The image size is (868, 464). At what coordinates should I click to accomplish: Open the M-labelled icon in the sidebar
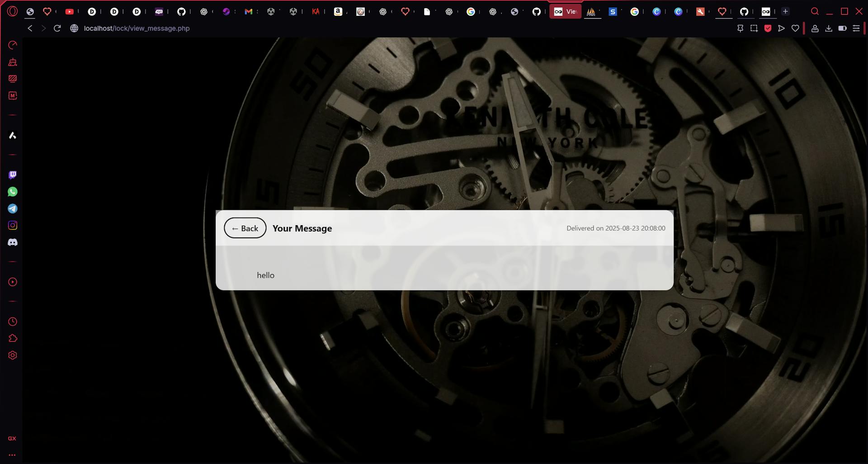13,95
